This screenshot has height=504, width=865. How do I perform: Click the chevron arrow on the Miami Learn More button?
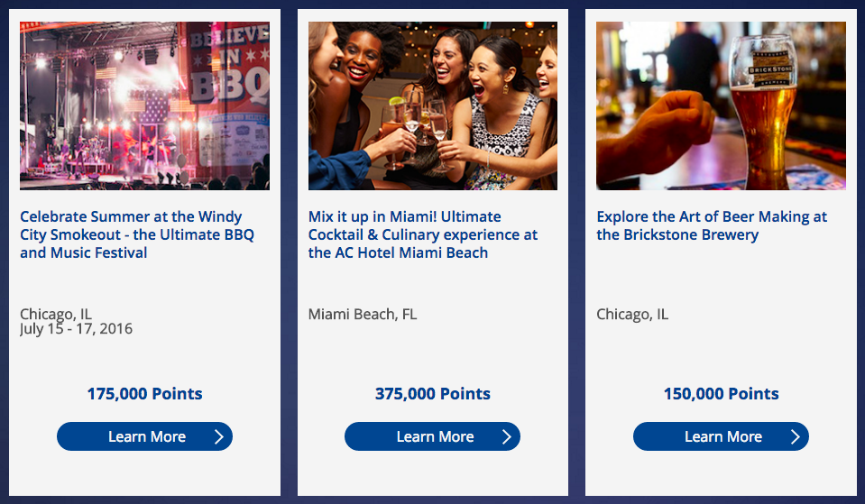pyautogui.click(x=507, y=436)
